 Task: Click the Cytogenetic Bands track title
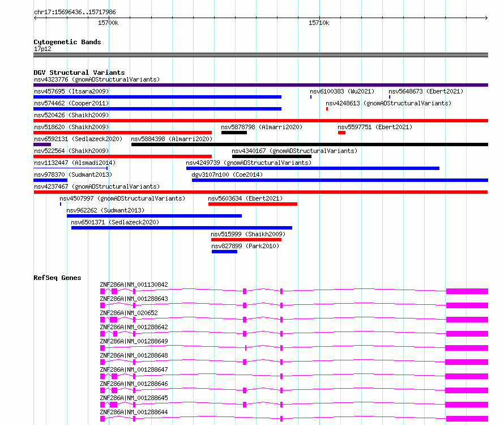tap(67, 42)
